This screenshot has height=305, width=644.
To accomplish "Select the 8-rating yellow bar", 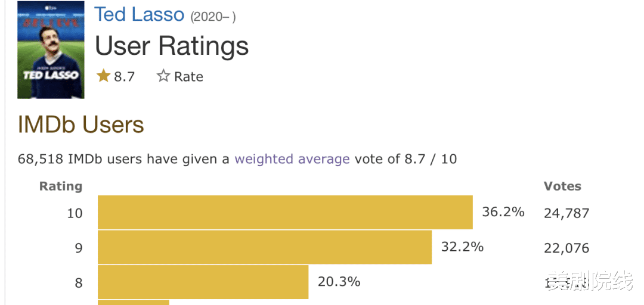I will (203, 282).
